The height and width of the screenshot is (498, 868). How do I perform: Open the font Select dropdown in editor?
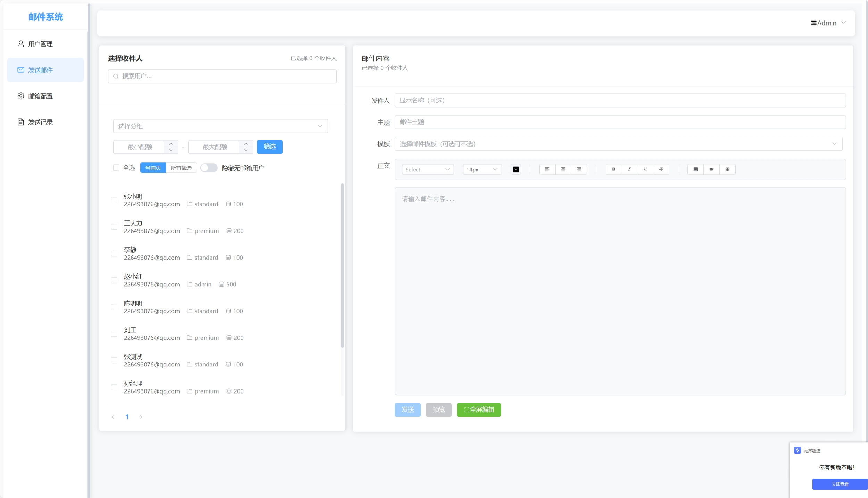428,169
